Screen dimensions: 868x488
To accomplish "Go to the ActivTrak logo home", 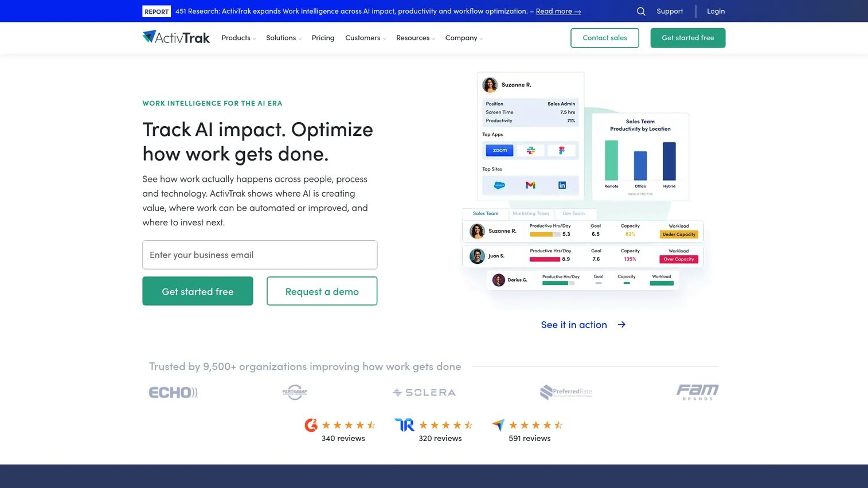I will [176, 37].
